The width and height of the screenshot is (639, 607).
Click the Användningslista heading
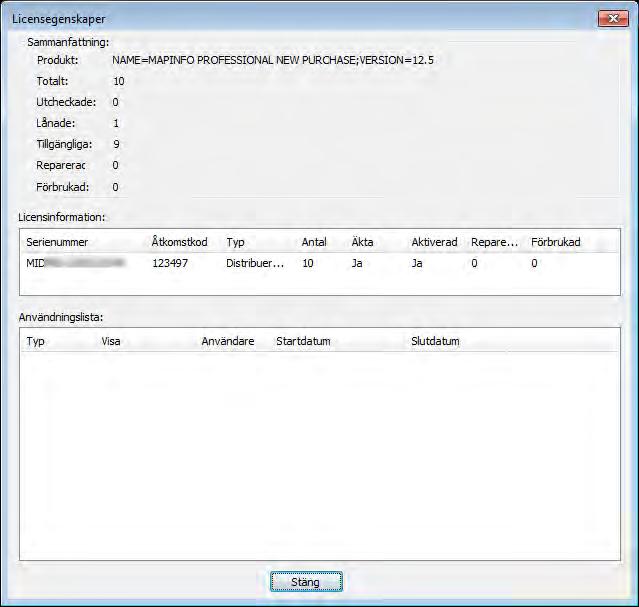61,317
